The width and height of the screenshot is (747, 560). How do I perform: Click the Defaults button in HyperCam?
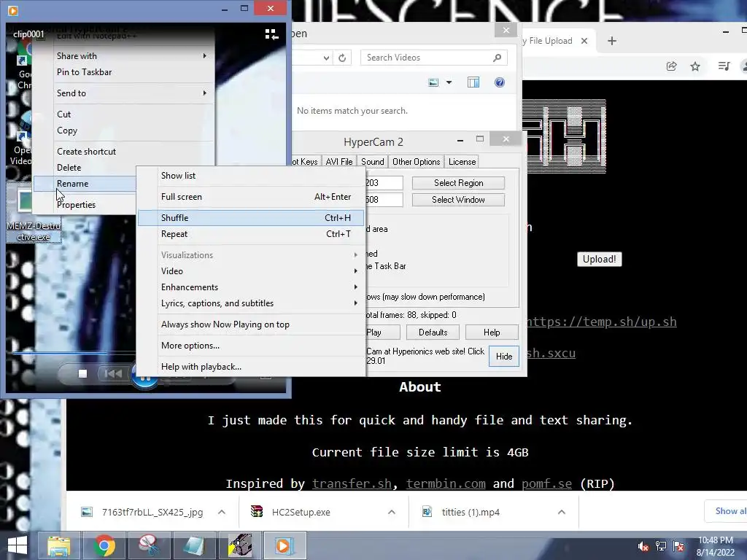coord(433,332)
